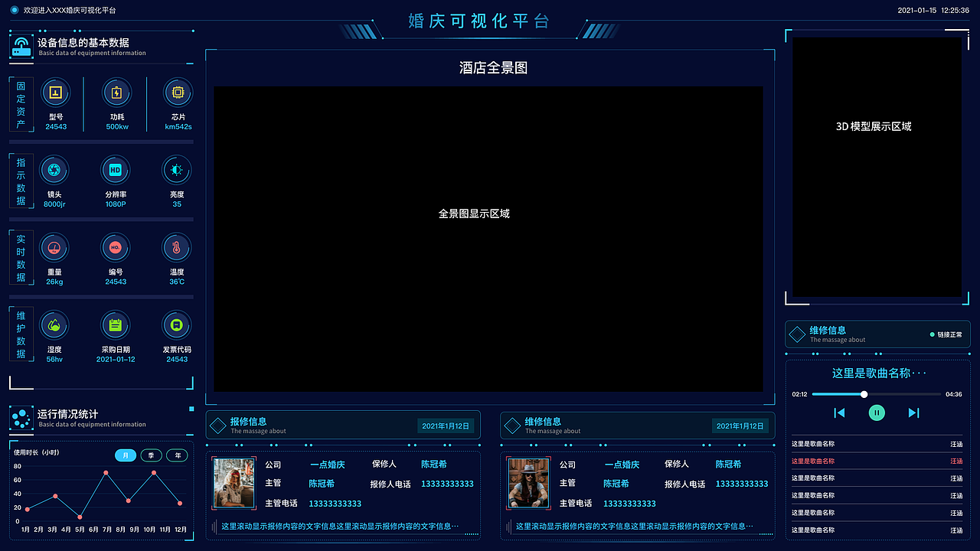Click the 温度 thermometer icon

tap(177, 247)
